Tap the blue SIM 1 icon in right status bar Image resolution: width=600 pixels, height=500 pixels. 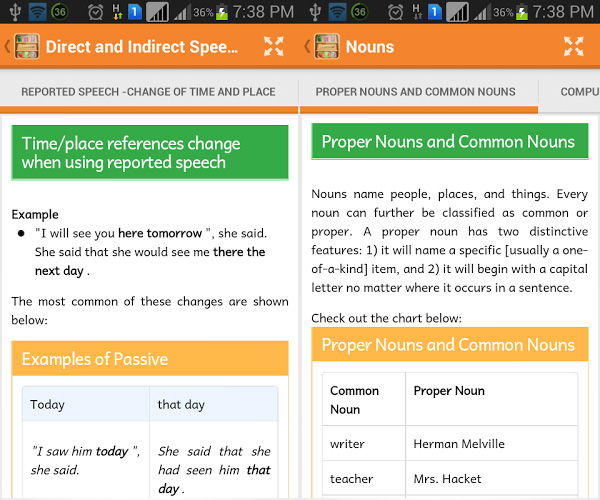[435, 11]
